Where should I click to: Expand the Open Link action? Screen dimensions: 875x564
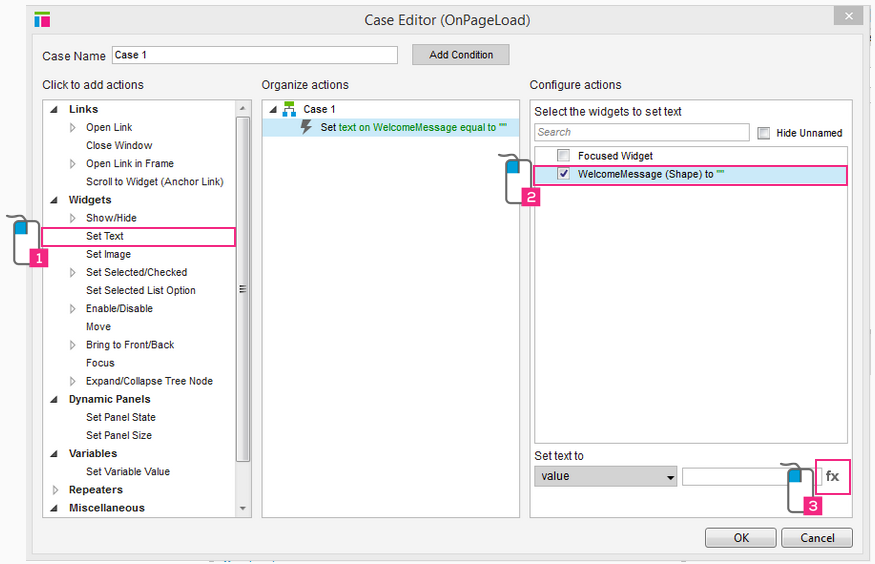pos(72,128)
